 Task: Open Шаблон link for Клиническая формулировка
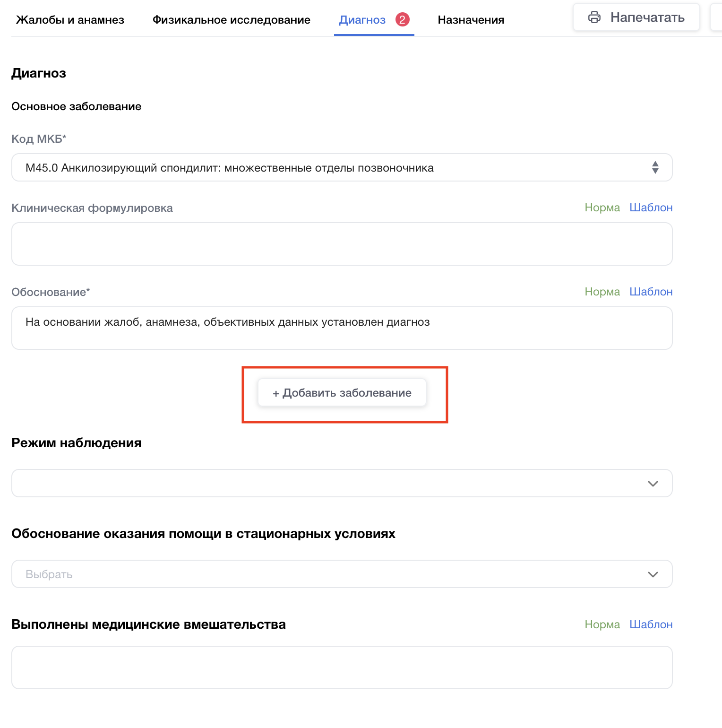coord(651,208)
